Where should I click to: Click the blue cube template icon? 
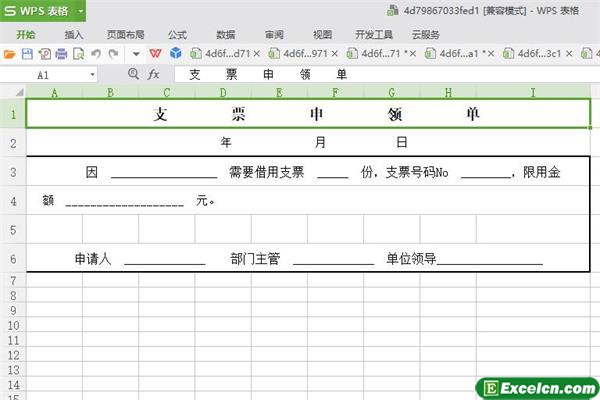176,53
